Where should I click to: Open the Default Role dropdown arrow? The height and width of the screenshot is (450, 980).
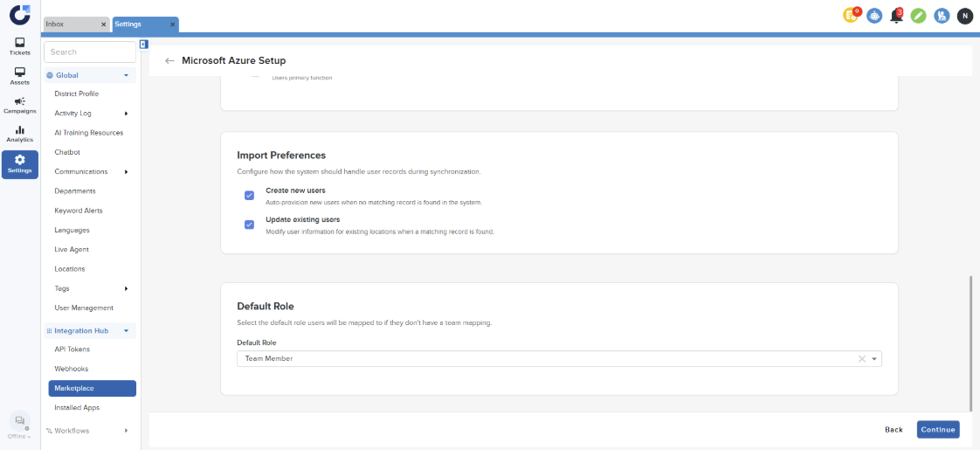(x=874, y=359)
